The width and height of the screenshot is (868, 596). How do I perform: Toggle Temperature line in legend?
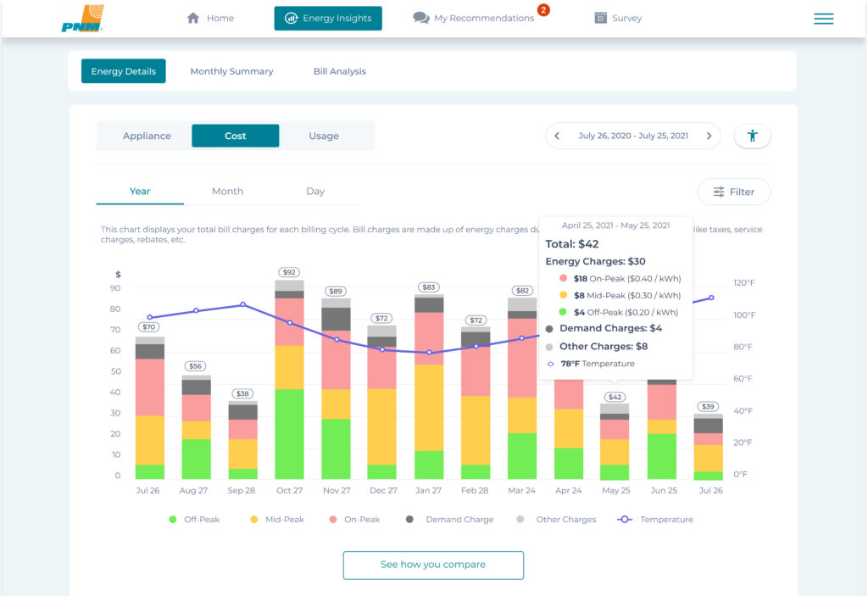click(659, 519)
